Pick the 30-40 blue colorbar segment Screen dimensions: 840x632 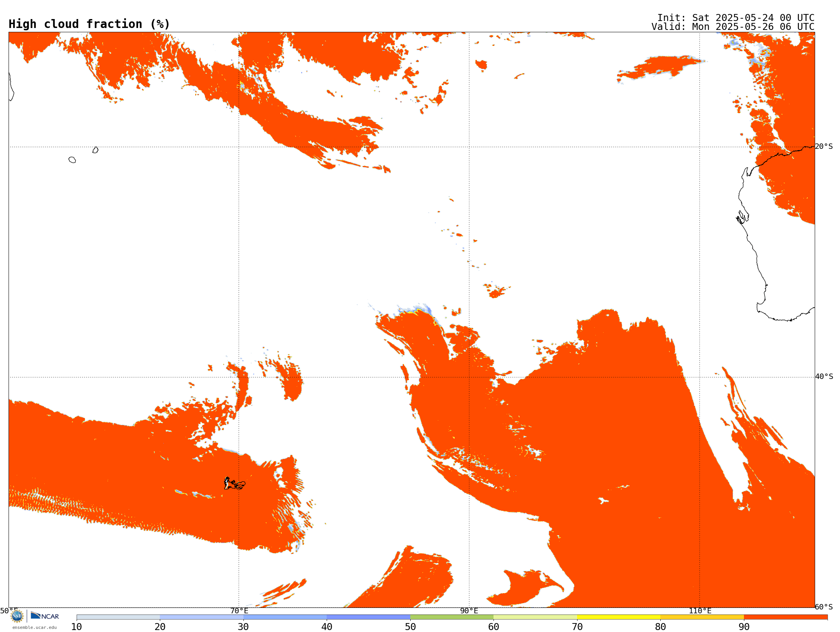(x=285, y=617)
